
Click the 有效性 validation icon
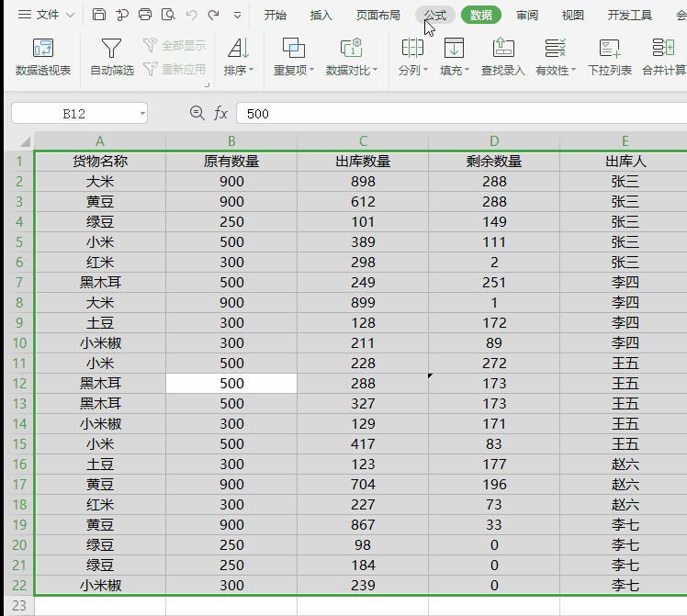coord(556,48)
